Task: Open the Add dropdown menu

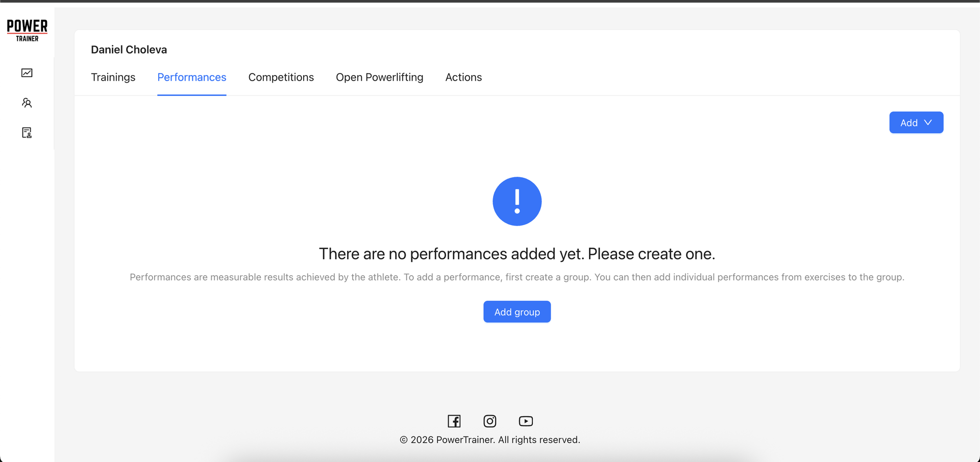Action: pyautogui.click(x=916, y=123)
